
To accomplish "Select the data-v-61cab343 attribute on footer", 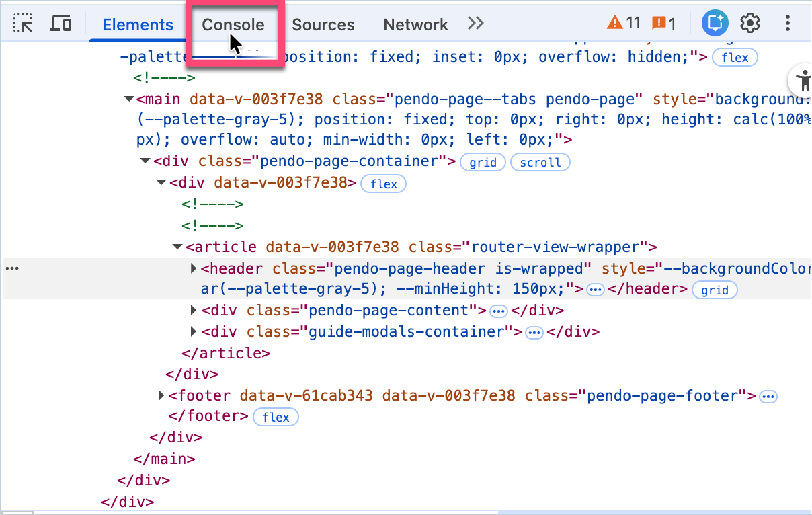I will pyautogui.click(x=306, y=395).
